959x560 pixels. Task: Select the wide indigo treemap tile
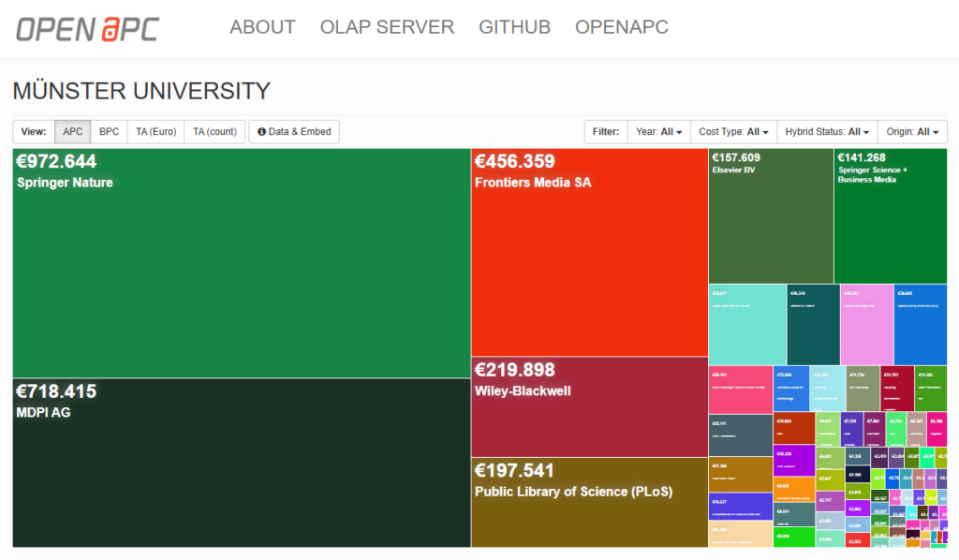coord(741,507)
